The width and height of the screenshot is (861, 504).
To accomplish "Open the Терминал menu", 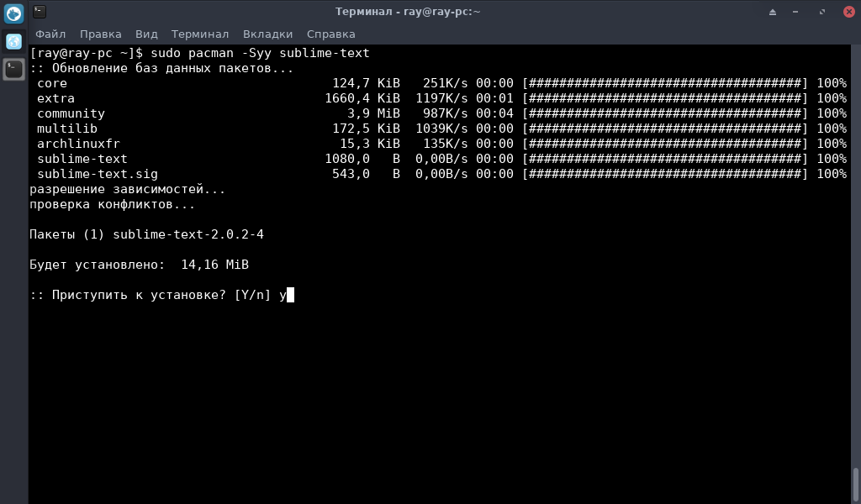I will (x=200, y=34).
